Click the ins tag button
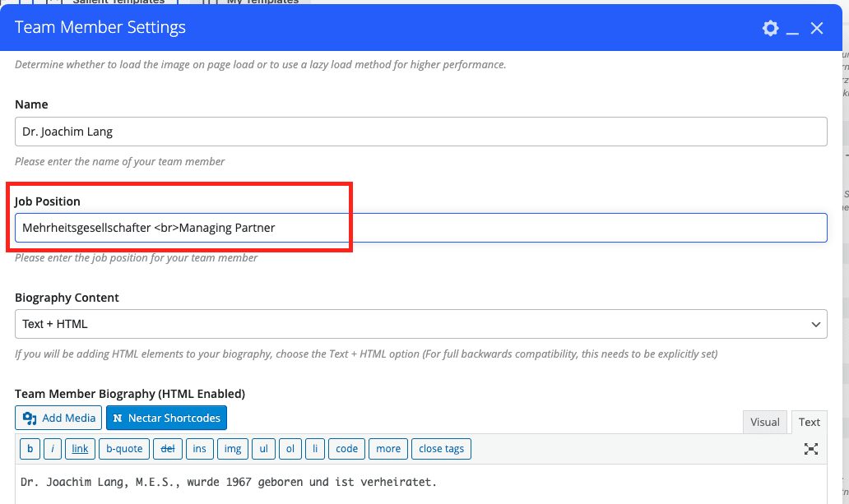The width and height of the screenshot is (849, 504). pos(200,449)
